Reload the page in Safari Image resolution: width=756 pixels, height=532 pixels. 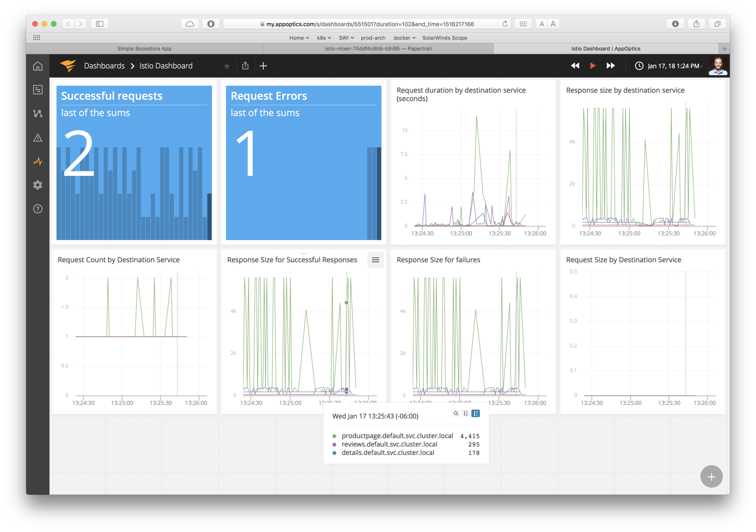pos(505,24)
